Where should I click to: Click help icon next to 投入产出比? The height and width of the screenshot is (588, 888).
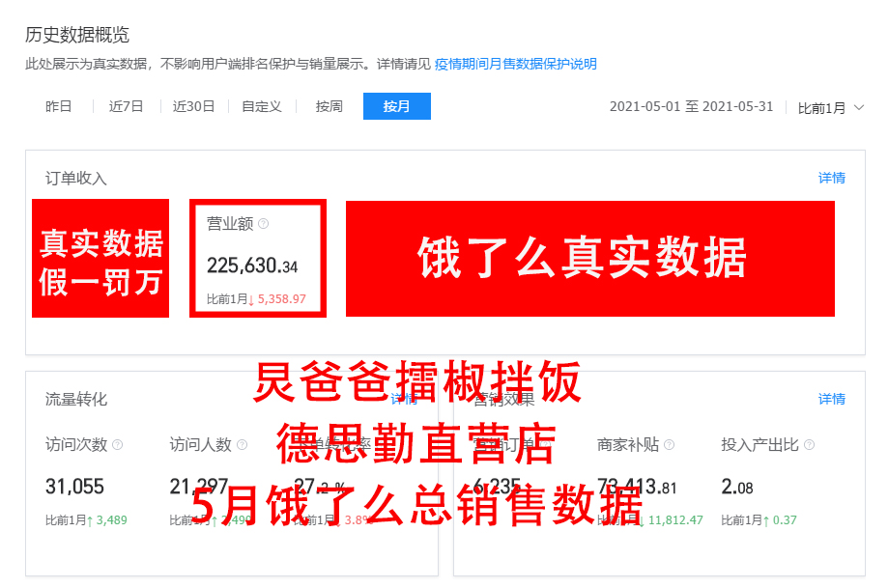click(x=810, y=445)
